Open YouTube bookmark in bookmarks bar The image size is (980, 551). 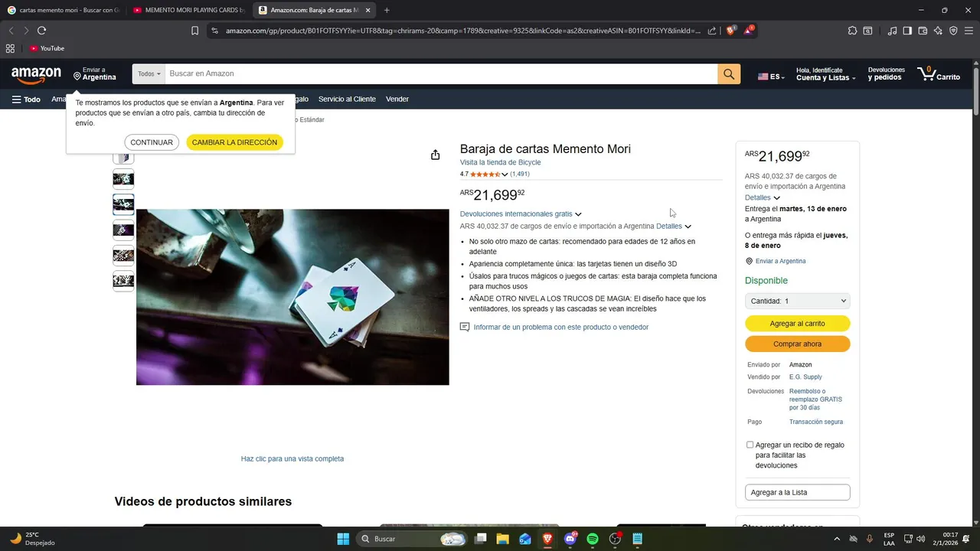47,48
